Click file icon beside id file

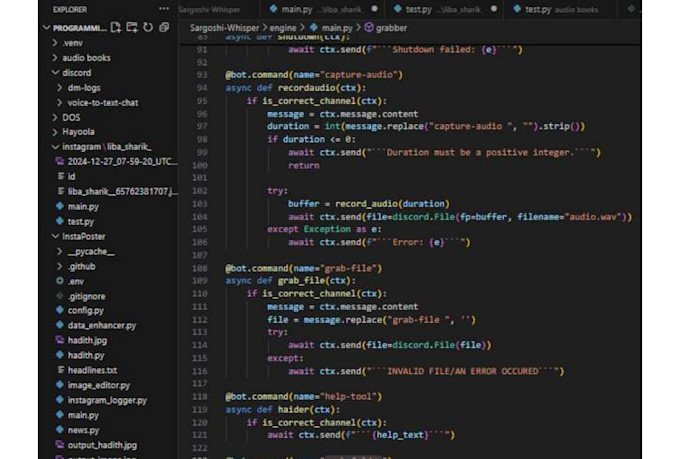click(x=61, y=176)
